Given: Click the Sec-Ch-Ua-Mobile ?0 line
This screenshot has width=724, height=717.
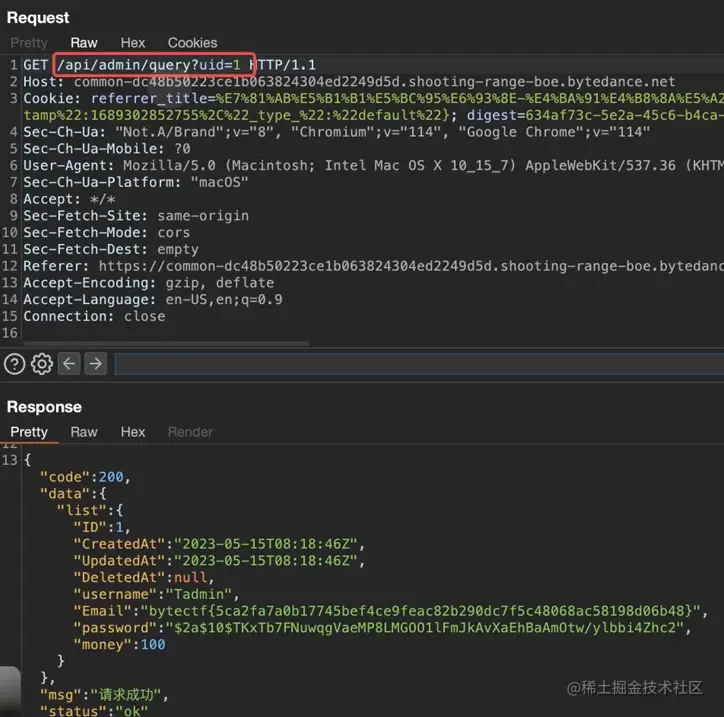Looking at the screenshot, I should (x=107, y=149).
